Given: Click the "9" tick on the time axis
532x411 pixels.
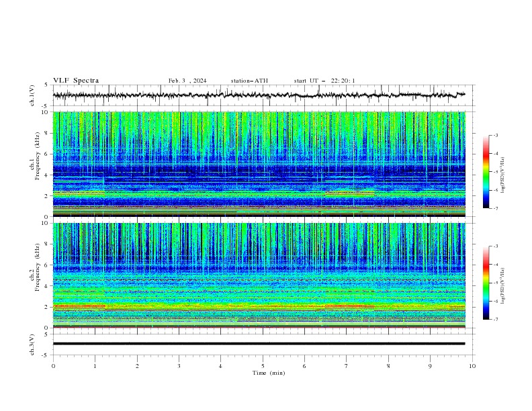Looking at the screenshot, I should [430, 366].
